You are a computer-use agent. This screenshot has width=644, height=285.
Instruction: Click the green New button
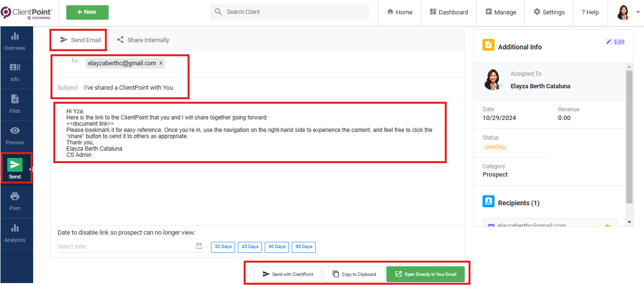[87, 12]
